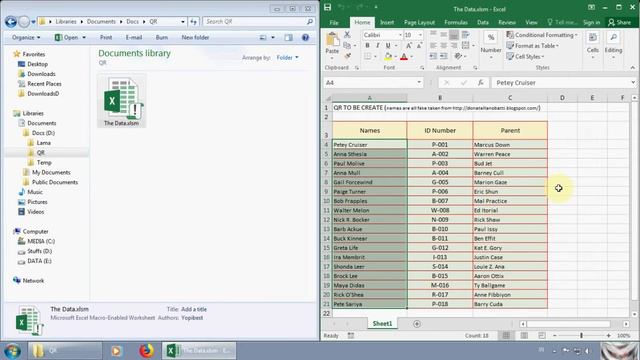Click the macro recording icon in status bar

tap(351, 336)
